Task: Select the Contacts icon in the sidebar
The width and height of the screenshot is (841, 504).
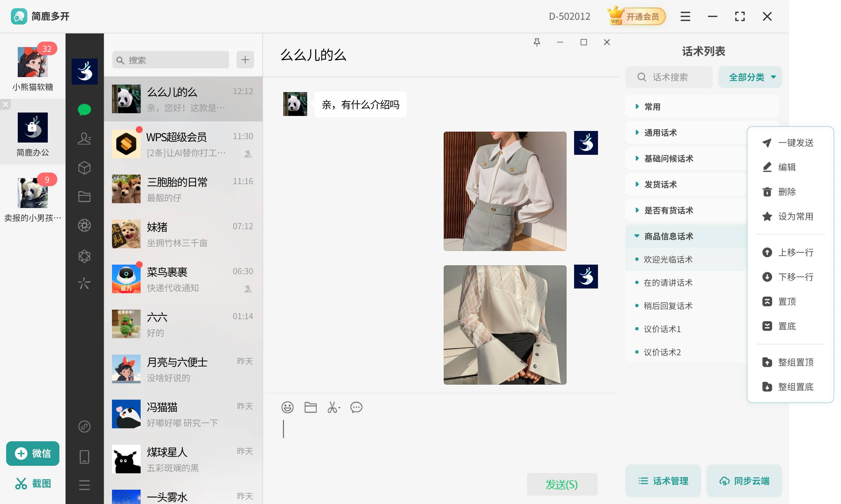Action: click(84, 138)
